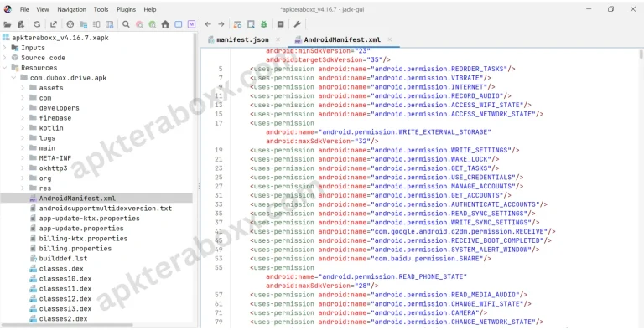Expand the Inputs tree node
Viewport: 644px width, 330px height.
click(x=4, y=48)
